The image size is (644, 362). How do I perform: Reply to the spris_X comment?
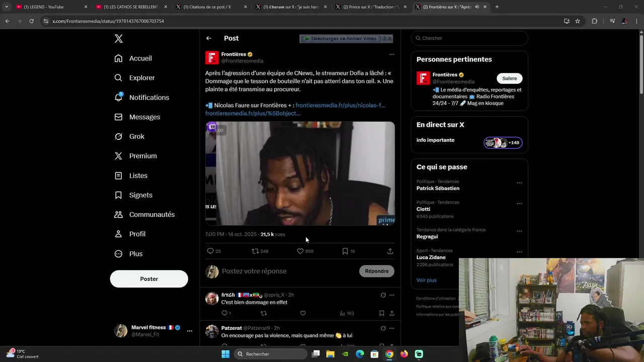pos(224,313)
